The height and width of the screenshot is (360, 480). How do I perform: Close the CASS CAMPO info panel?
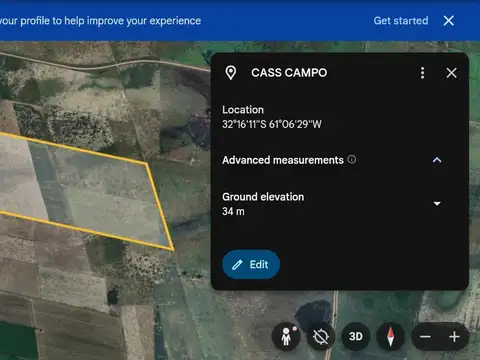[x=452, y=73]
